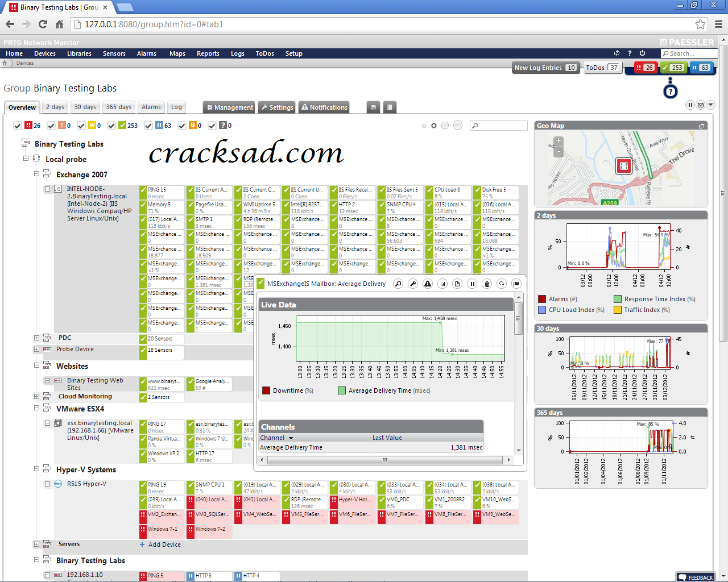This screenshot has height=582, width=728.
Task: Click the CPU Load Index blue swatch
Action: click(542, 310)
